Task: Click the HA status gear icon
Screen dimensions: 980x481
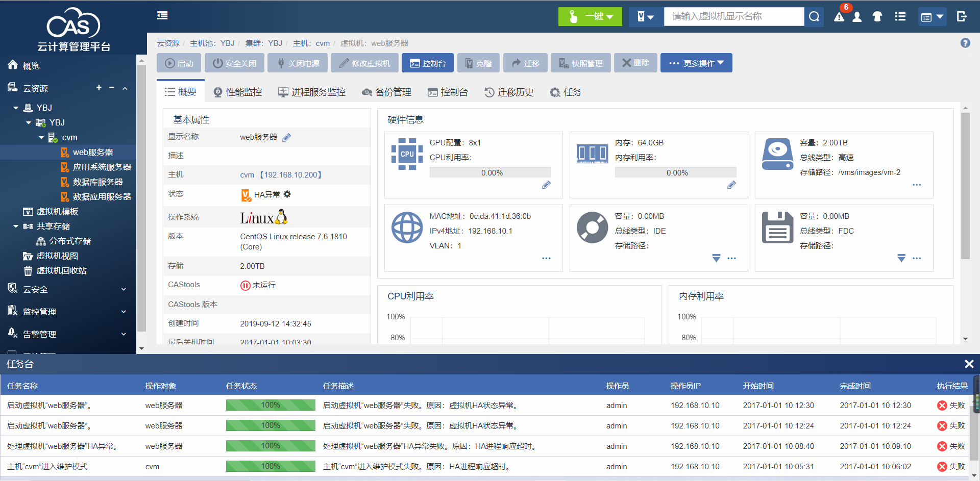Action: pyautogui.click(x=287, y=194)
